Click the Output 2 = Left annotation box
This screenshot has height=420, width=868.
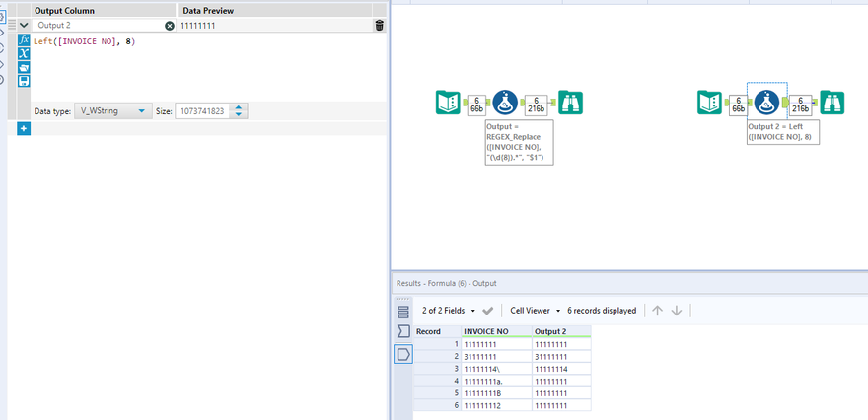783,132
